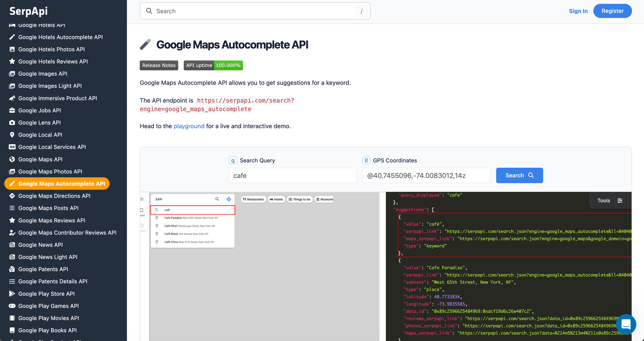644x341 pixels.
Task: Click the book icon for Google Play Books API
Action: click(12, 330)
